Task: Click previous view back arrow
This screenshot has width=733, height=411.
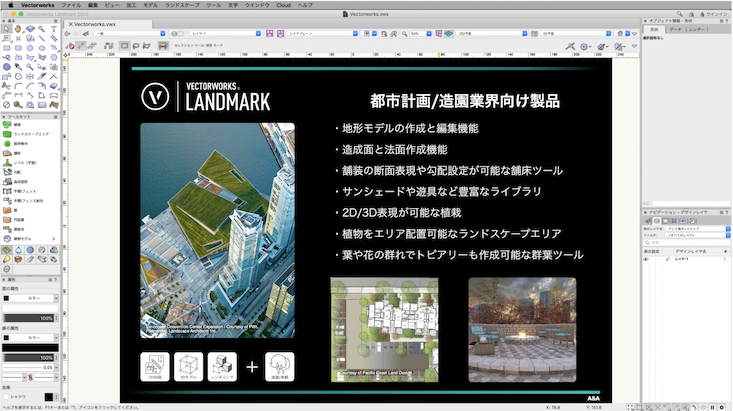Action: (x=67, y=34)
